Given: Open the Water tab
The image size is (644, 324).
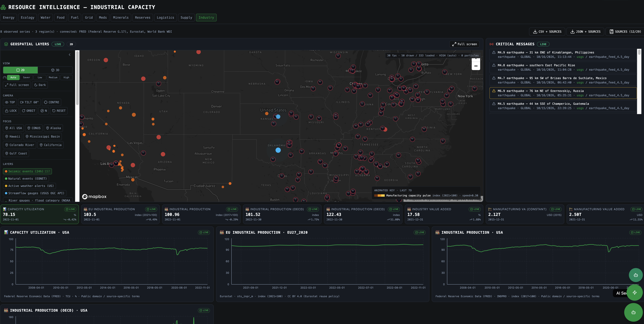Looking at the screenshot, I should point(46,17).
